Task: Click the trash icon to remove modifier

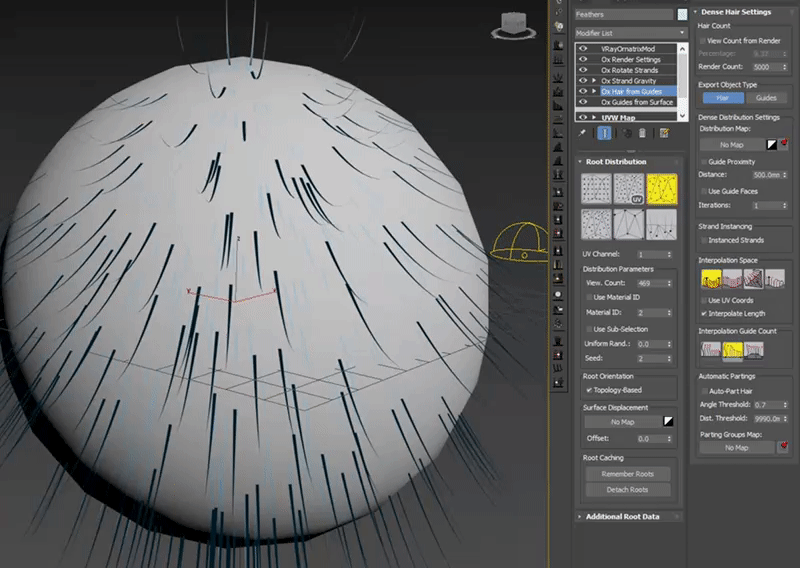Action: 643,132
